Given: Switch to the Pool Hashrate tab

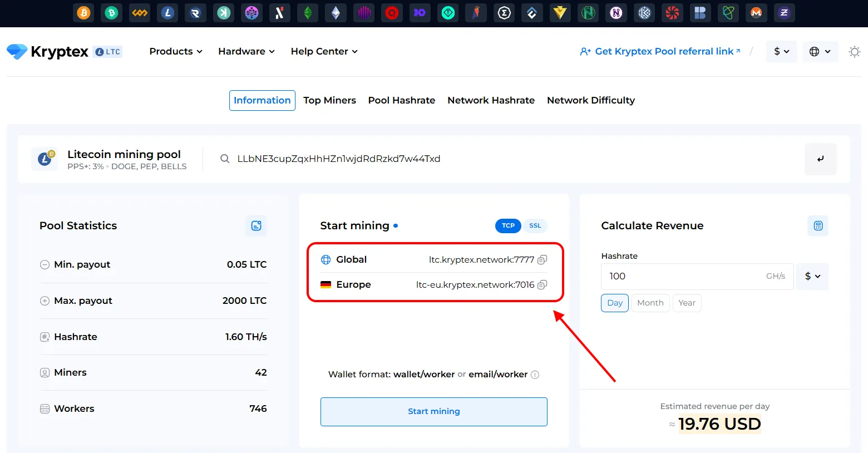Looking at the screenshot, I should click(x=402, y=101).
